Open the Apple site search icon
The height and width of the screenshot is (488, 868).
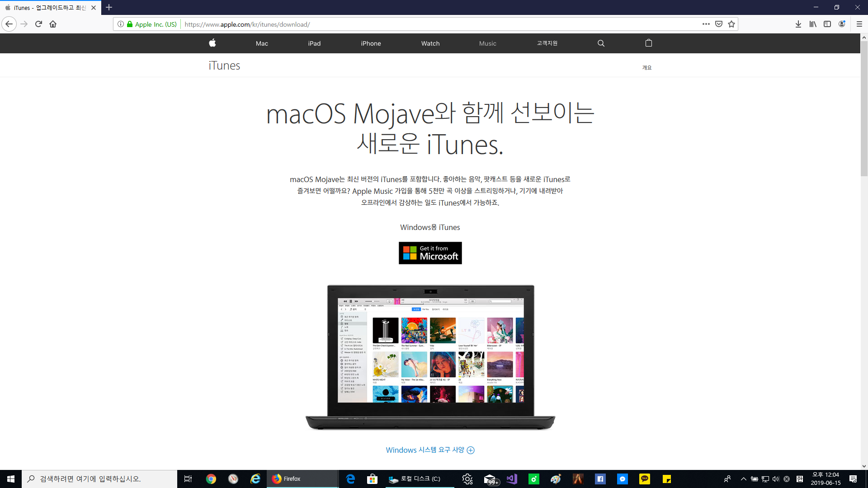pyautogui.click(x=601, y=43)
